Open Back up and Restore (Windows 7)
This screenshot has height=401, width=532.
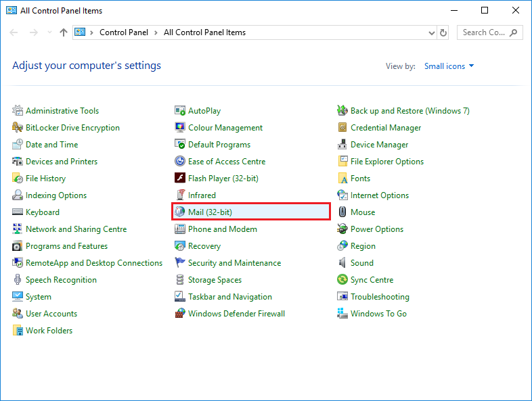point(410,111)
